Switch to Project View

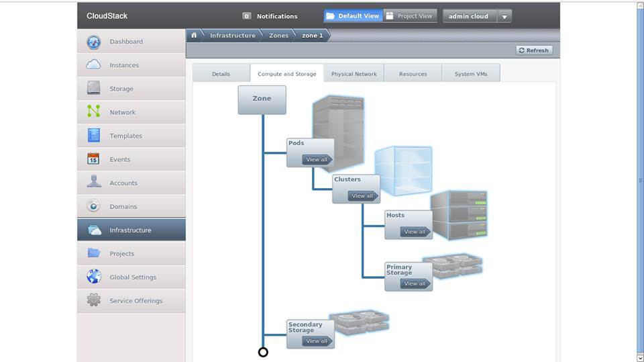click(x=410, y=16)
